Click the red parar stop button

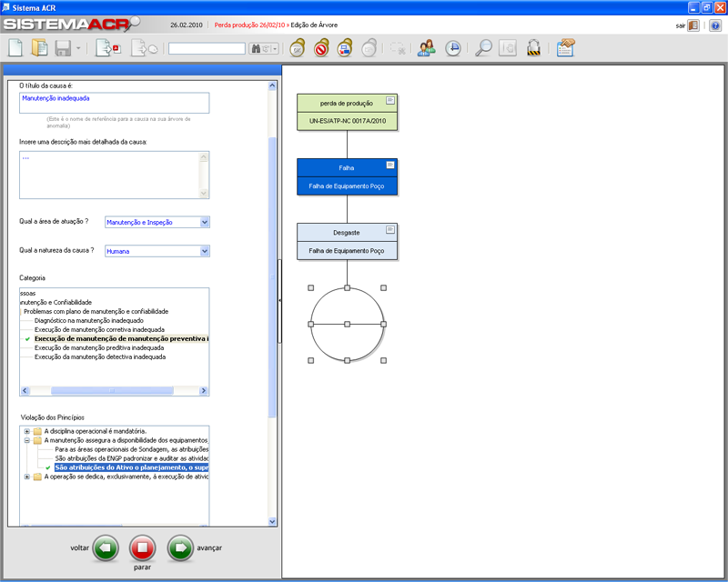[143, 548]
